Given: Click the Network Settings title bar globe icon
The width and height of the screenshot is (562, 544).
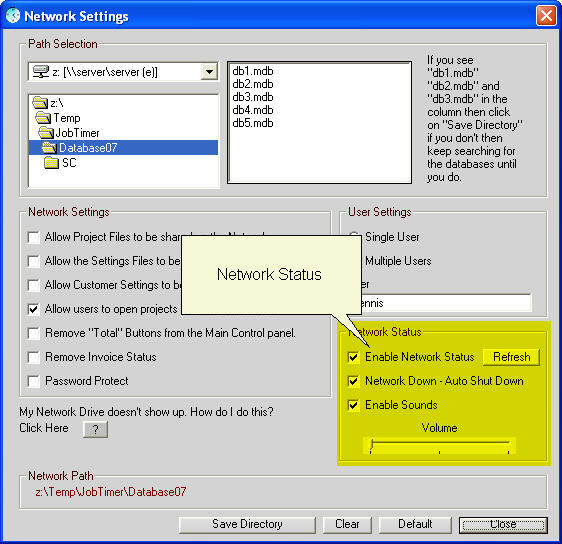Looking at the screenshot, I should pos(13,16).
